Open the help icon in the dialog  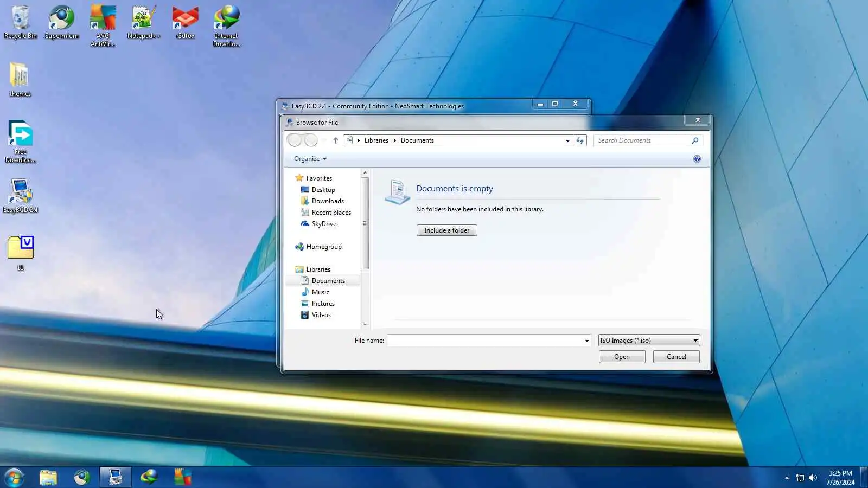coord(697,159)
